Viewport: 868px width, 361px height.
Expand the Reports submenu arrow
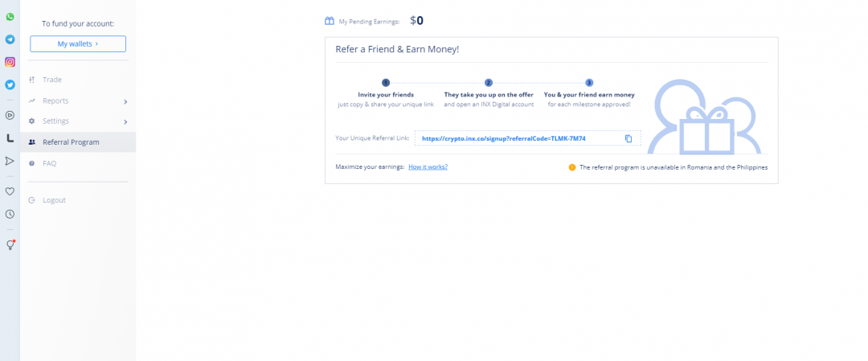click(x=125, y=101)
